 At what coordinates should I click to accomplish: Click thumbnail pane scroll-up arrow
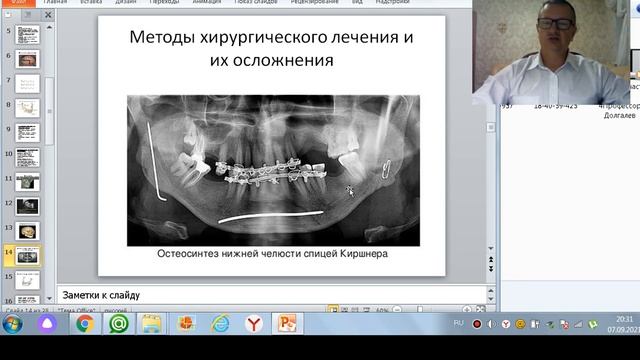click(49, 27)
